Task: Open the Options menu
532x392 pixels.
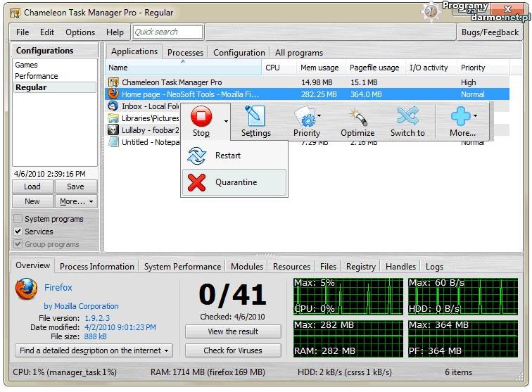Action: [80, 32]
